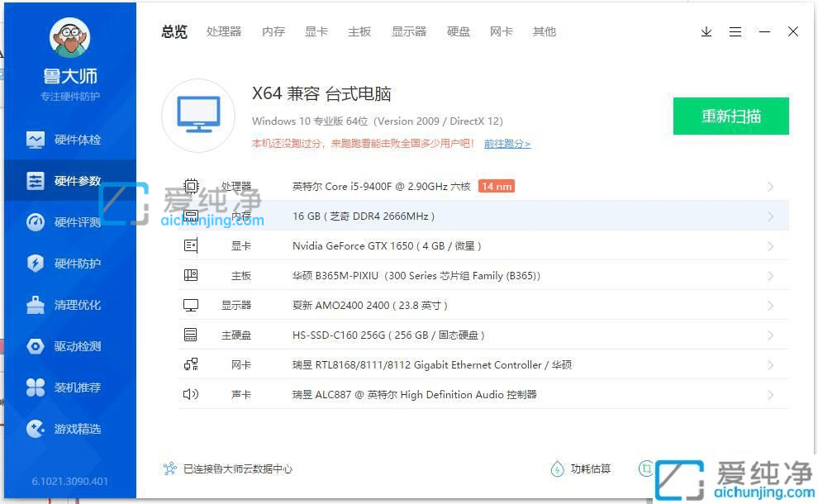Browse 游戏精选 game picks
Screen dimensions: 818x504
coord(69,428)
